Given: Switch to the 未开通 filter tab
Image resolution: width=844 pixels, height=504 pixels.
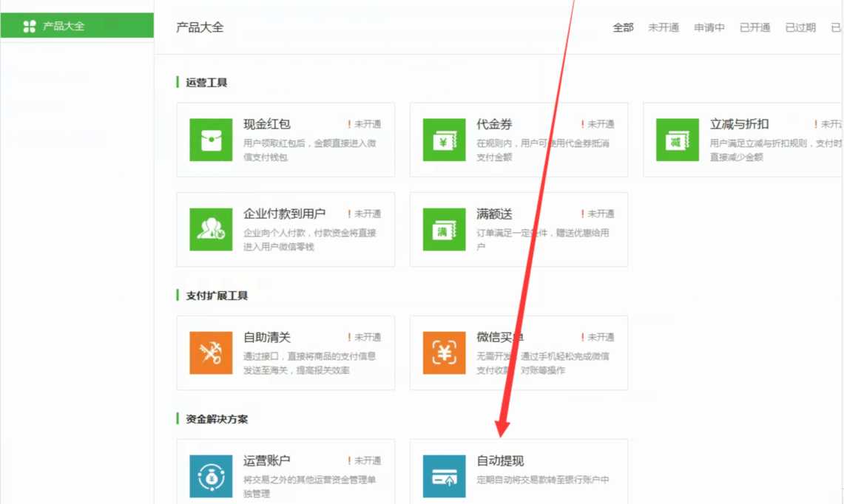Looking at the screenshot, I should [664, 27].
